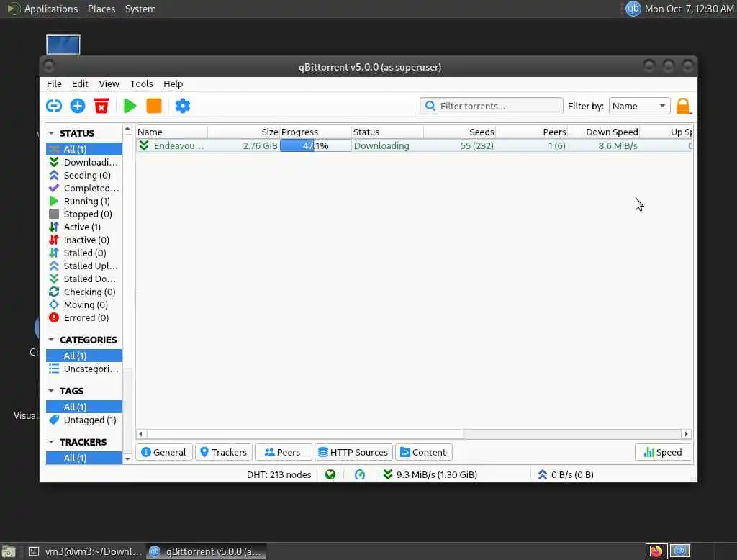737x560 pixels.
Task: Select Inactive (0) status filter
Action: point(84,240)
